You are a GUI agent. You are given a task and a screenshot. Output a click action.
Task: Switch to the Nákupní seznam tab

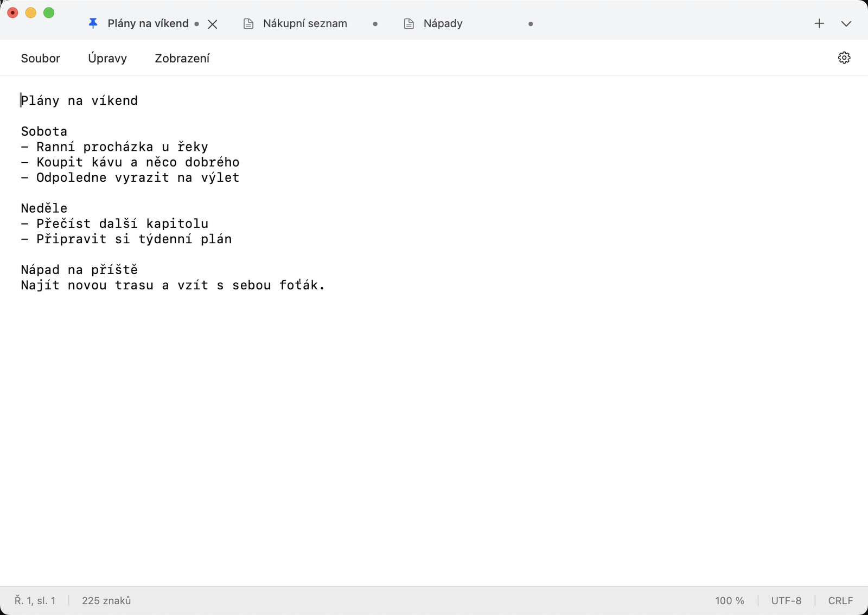coord(305,23)
